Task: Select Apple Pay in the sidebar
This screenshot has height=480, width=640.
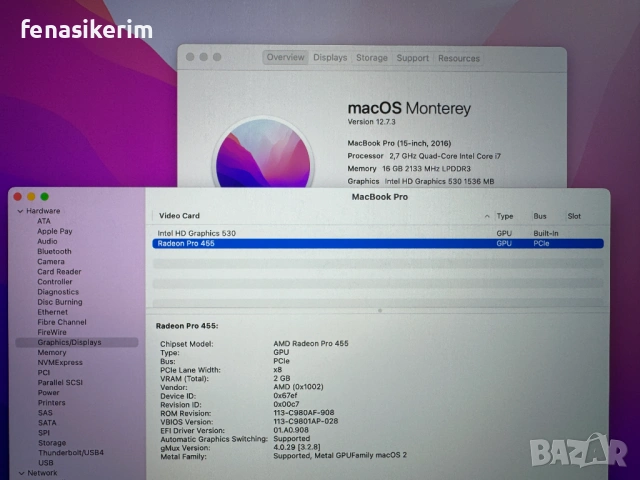Action: 55,231
